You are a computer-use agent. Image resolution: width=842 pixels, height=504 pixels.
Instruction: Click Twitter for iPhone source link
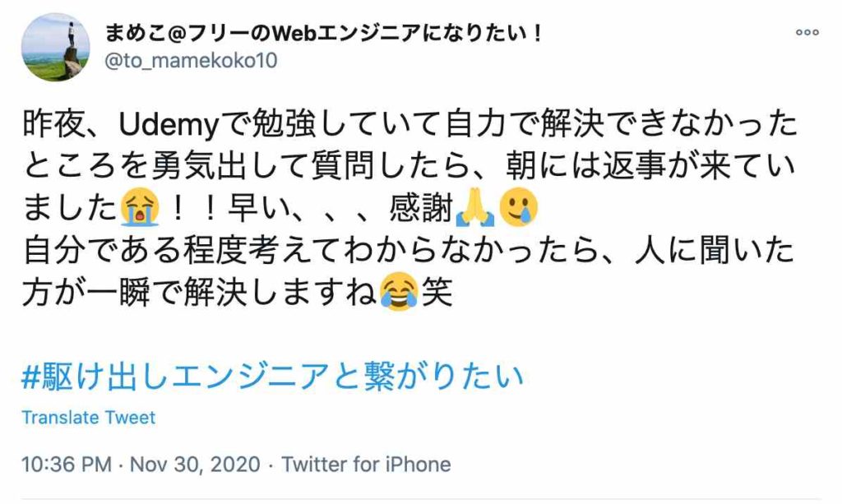point(366,465)
